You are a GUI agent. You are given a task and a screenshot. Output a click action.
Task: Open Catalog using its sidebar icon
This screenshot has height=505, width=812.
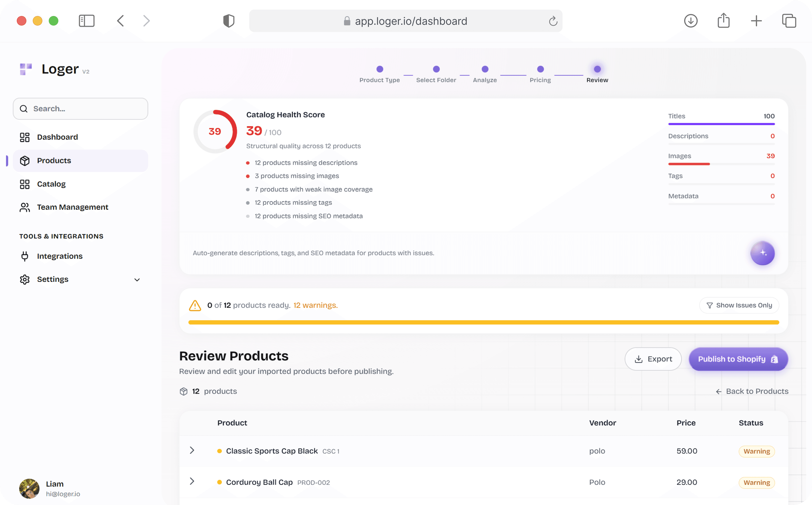tap(25, 184)
